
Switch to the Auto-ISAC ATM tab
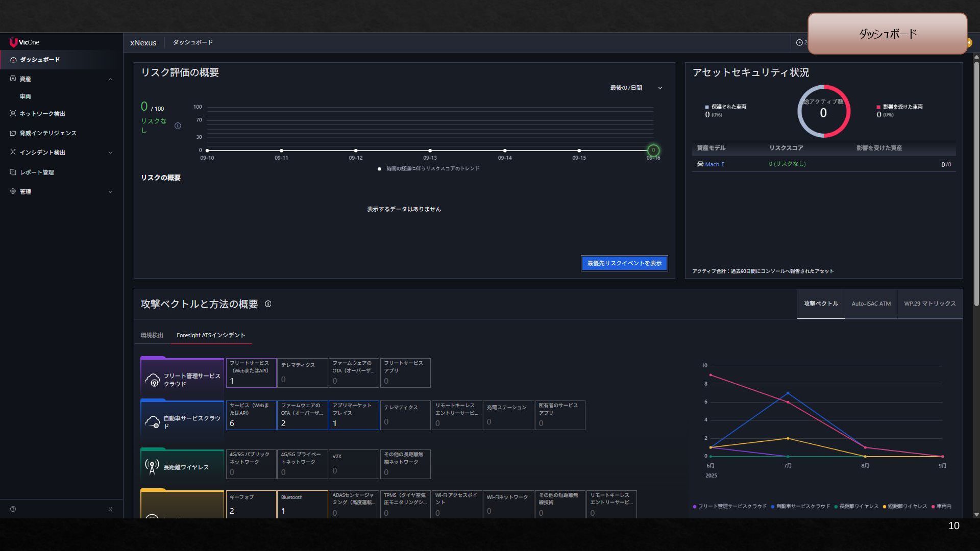point(871,304)
